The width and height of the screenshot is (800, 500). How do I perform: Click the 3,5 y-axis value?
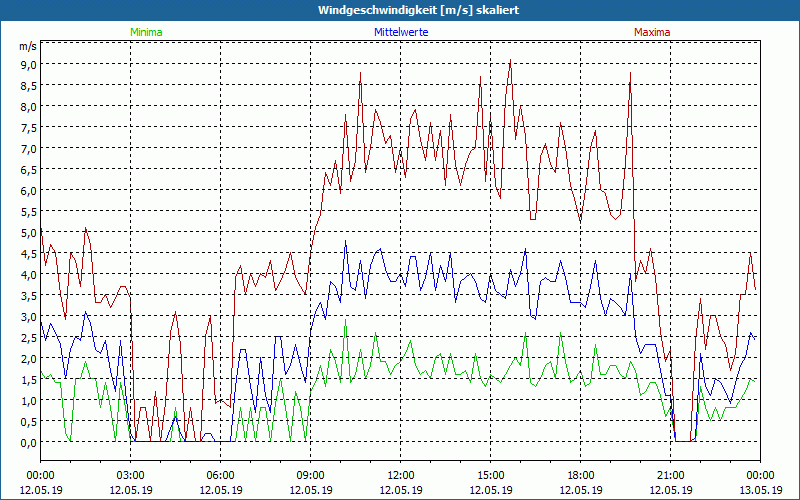tap(29, 295)
